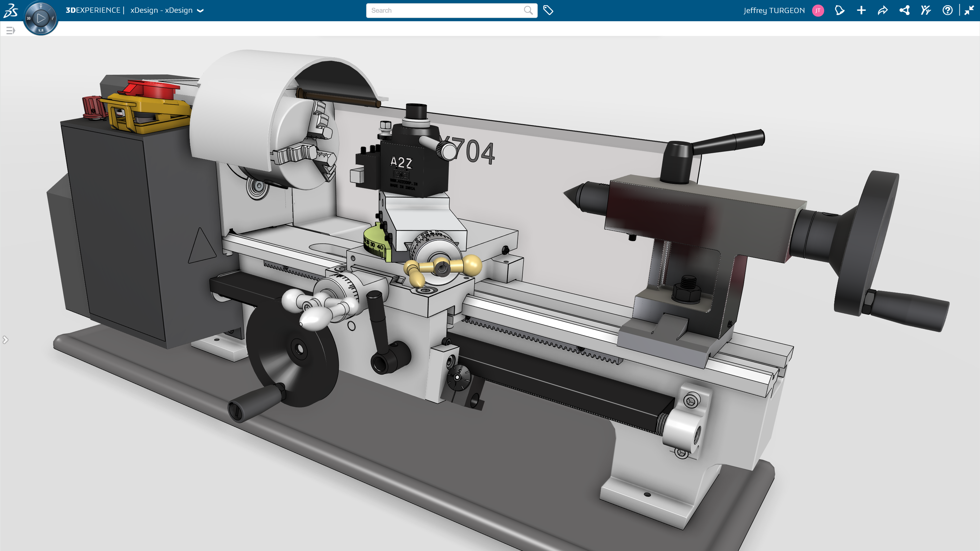Open the Communities people icon
Screen dimensions: 980x551
click(925, 10)
